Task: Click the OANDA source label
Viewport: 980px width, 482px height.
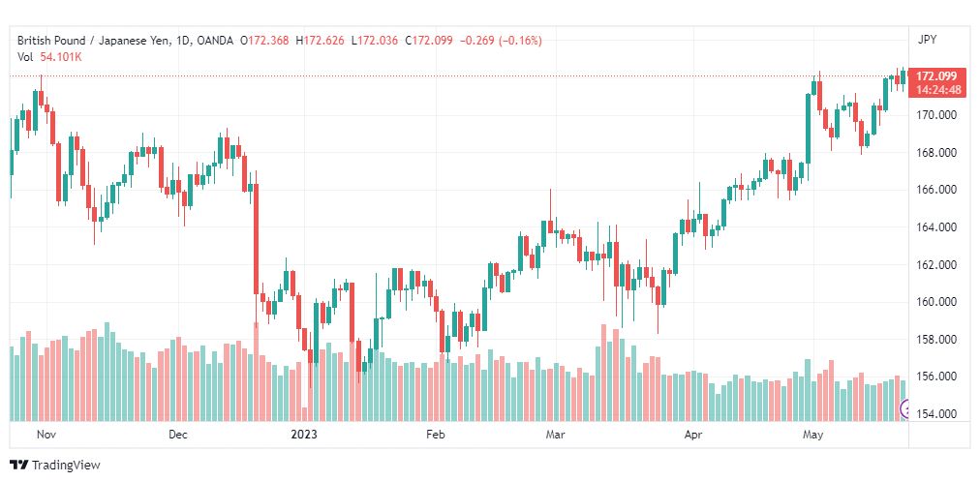Action: pyautogui.click(x=214, y=41)
